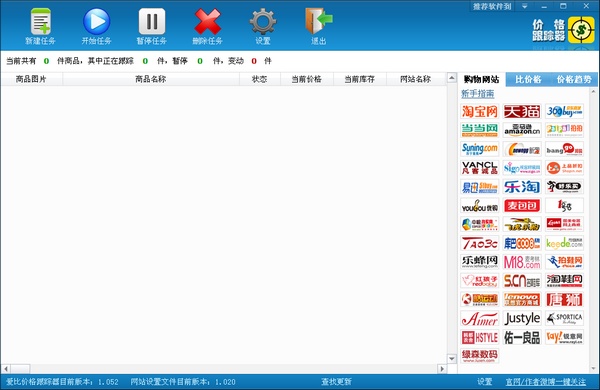Open 设置 via the toolbar gear icon
Screen dimensions: 600x390
(x=263, y=22)
